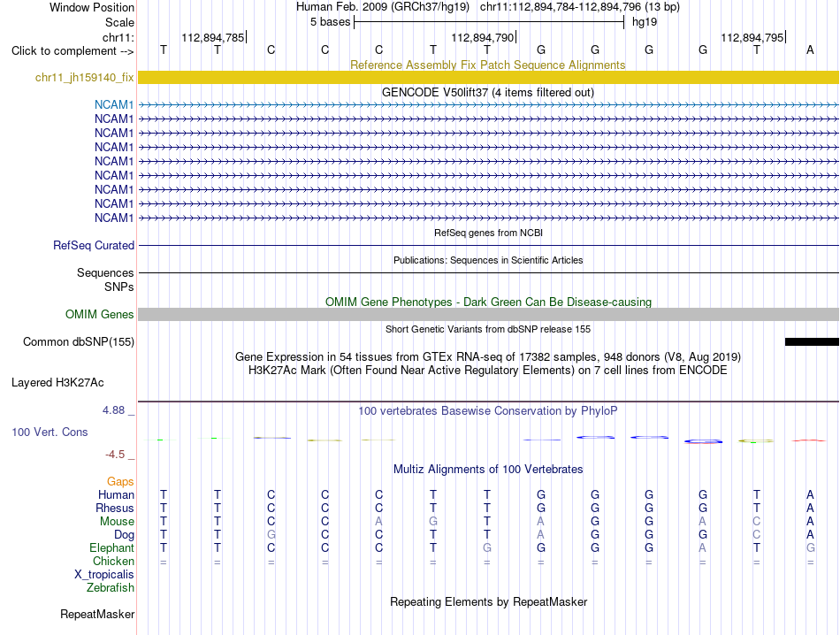The height and width of the screenshot is (635, 840).
Task: Select the Rhesus alignment row label
Action: point(115,508)
